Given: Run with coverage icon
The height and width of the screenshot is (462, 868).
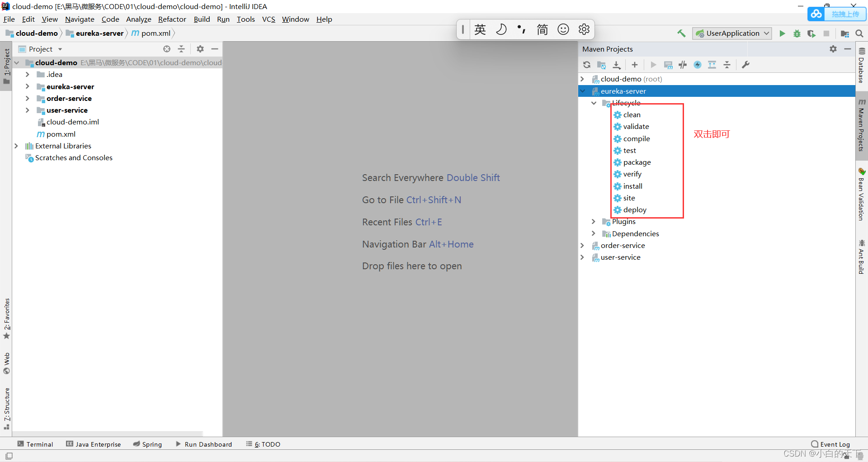Looking at the screenshot, I should 811,33.
